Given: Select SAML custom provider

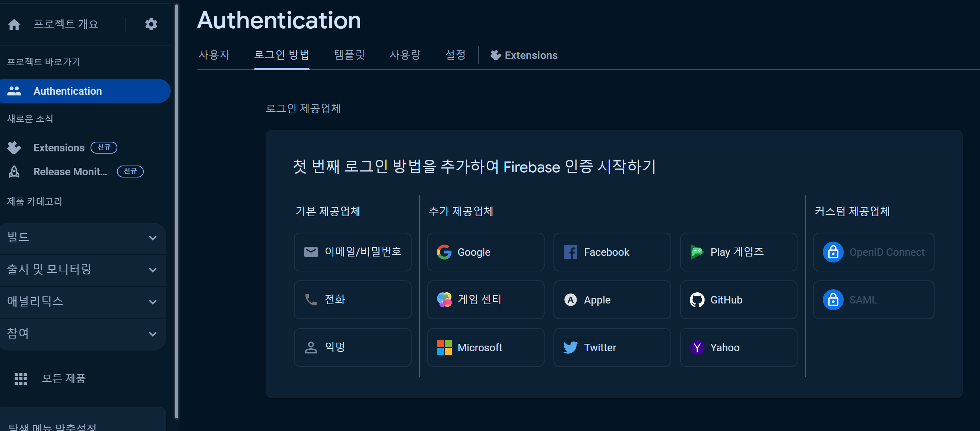Looking at the screenshot, I should click(x=873, y=300).
